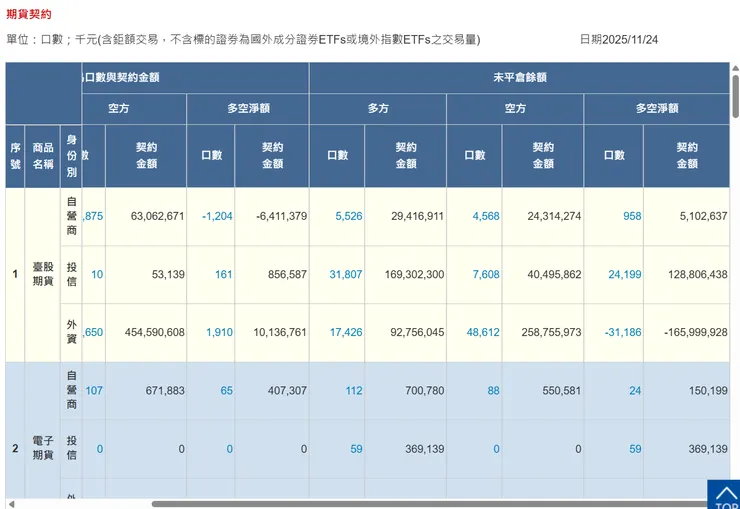This screenshot has height=509, width=740.
Task: Click the TOP back-to-top button
Action: pos(723,494)
